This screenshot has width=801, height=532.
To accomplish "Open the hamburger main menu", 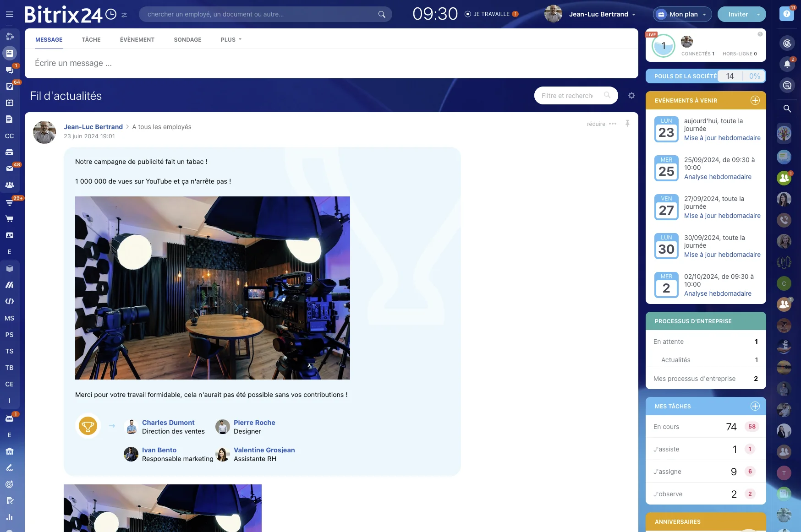I will [9, 14].
